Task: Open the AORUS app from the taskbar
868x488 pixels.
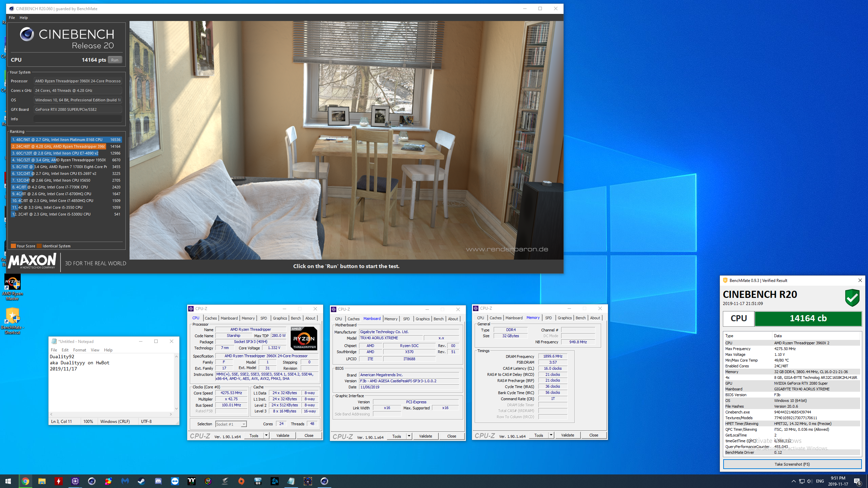Action: pyautogui.click(x=225, y=481)
